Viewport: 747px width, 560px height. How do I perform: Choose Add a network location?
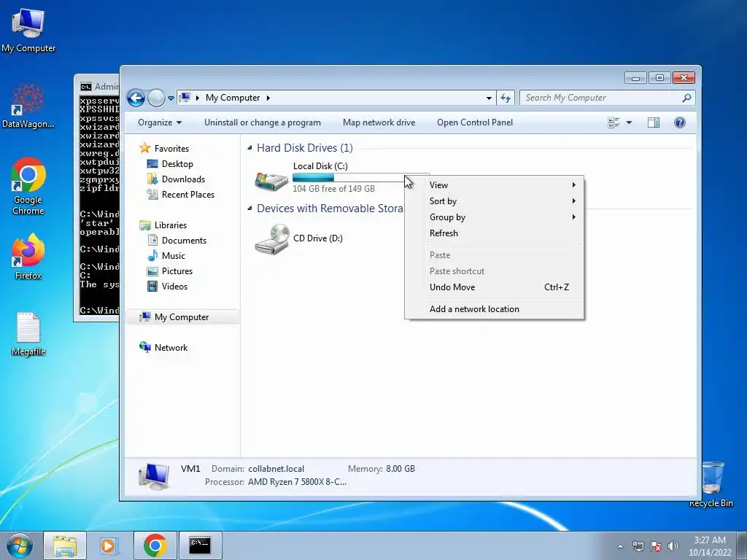tap(495, 309)
